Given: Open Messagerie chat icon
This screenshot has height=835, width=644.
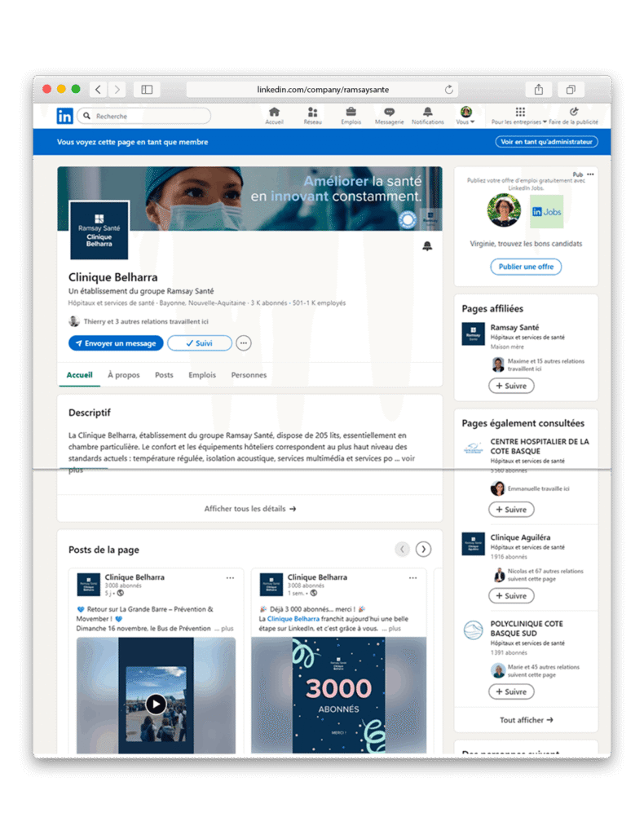Looking at the screenshot, I should 389,116.
